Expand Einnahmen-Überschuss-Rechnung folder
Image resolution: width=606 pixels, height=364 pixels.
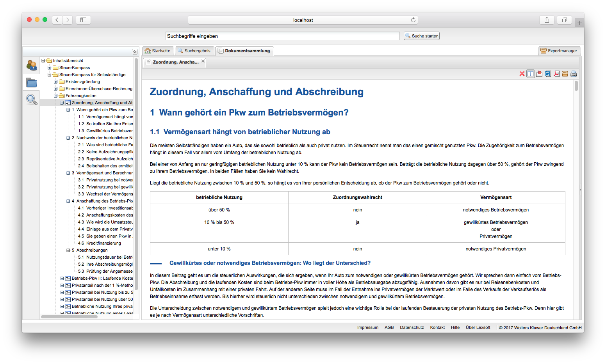coord(56,89)
